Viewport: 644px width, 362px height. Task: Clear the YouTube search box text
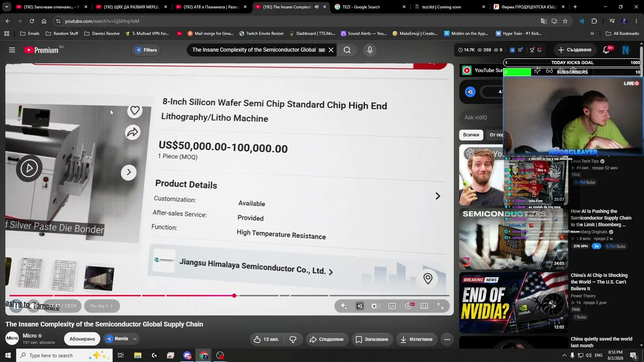click(331, 50)
